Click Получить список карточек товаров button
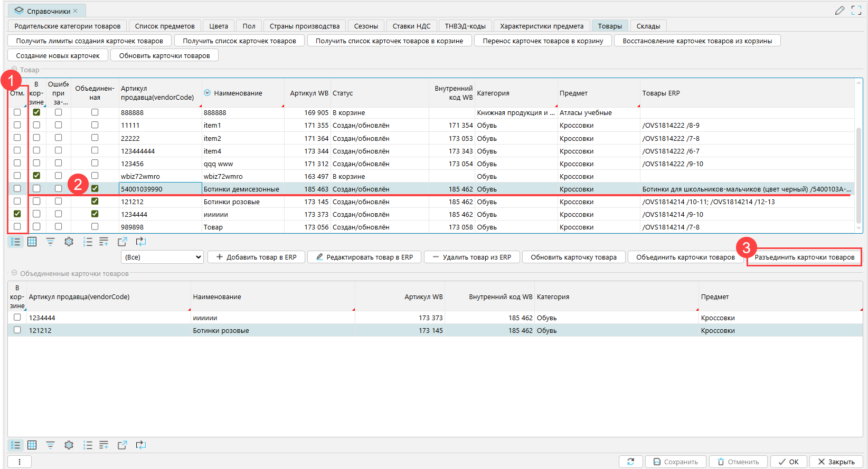The image size is (868, 469). 239,41
